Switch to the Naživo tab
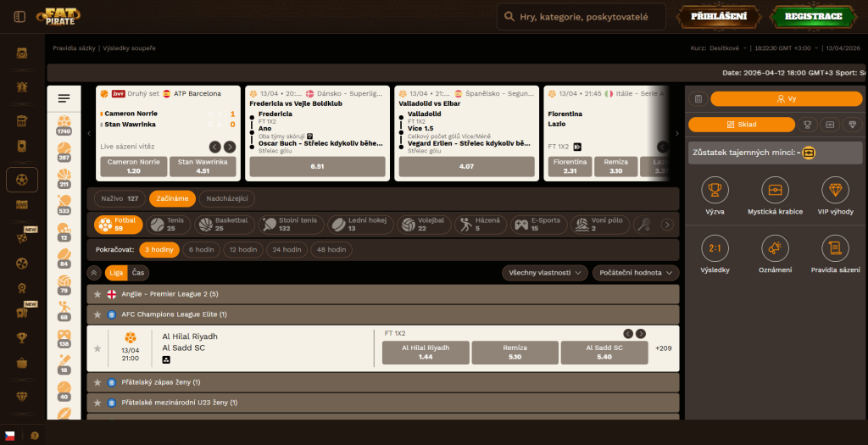Image resolution: width=868 pixels, height=445 pixels. [x=119, y=198]
